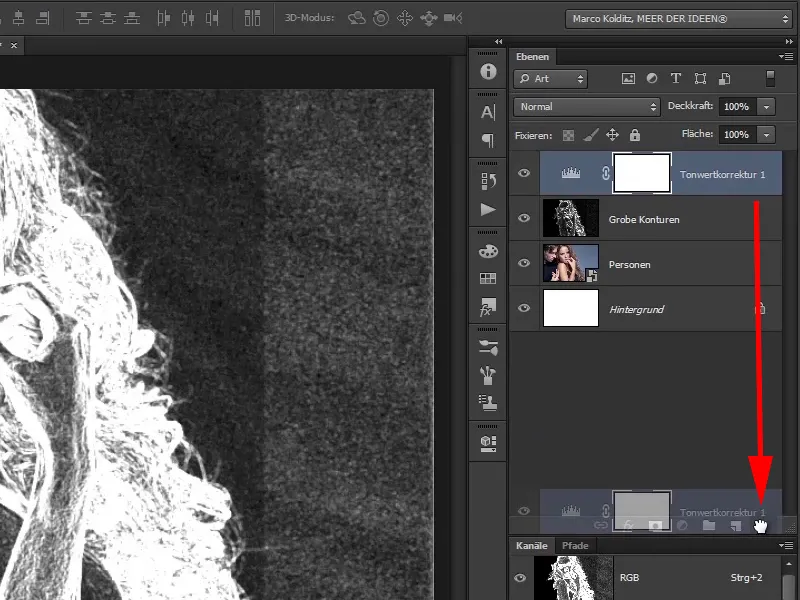Click the Fläche 100% field

(737, 135)
